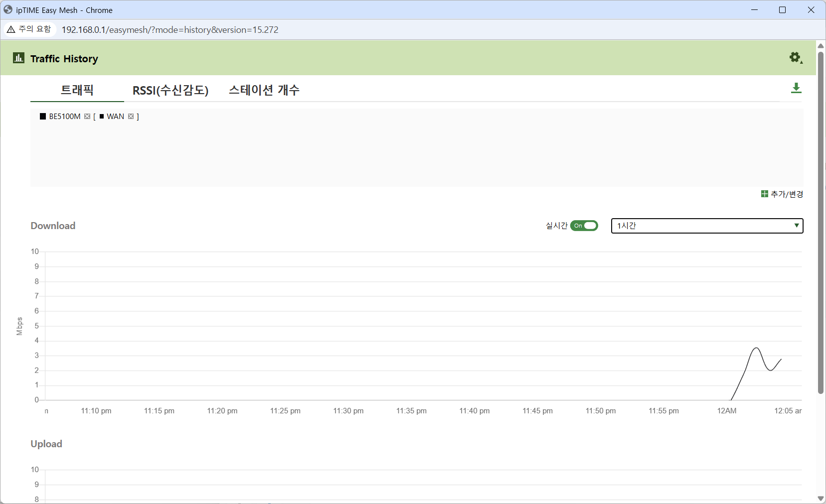Viewport: 826px width, 504px height.
Task: Open the settings gear icon
Action: 796,58
